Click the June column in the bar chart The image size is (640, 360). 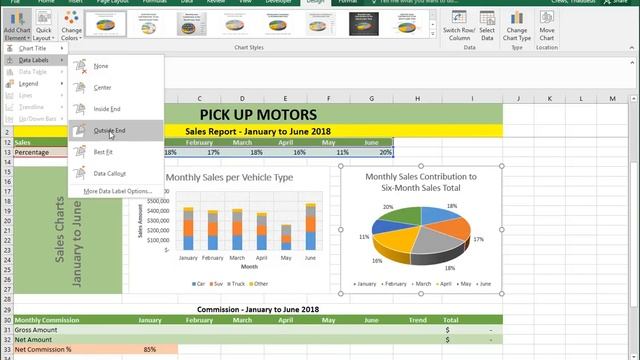311,227
